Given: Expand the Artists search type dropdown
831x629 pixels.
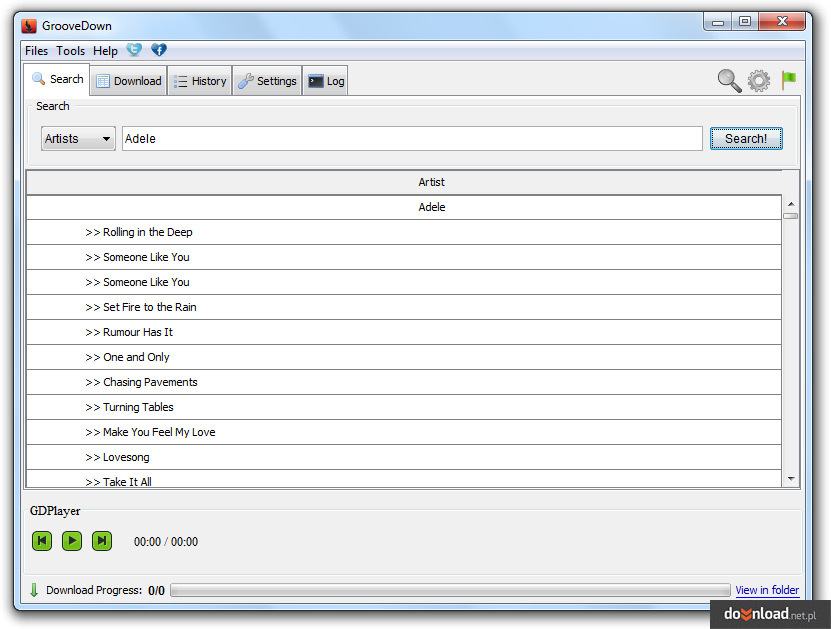Looking at the screenshot, I should click(x=78, y=139).
